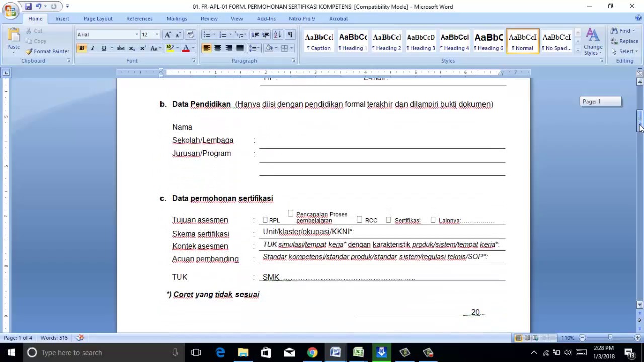Select Align Text Right

point(229,48)
